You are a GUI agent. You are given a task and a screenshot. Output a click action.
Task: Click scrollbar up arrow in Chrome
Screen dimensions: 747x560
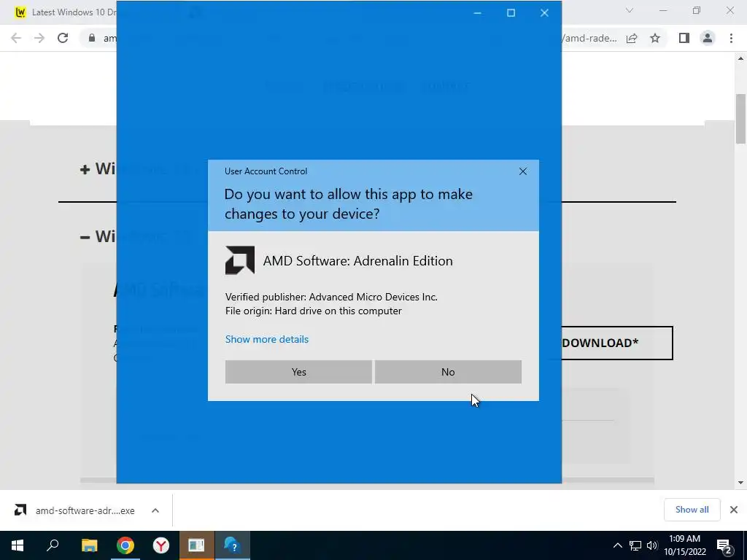[740, 58]
